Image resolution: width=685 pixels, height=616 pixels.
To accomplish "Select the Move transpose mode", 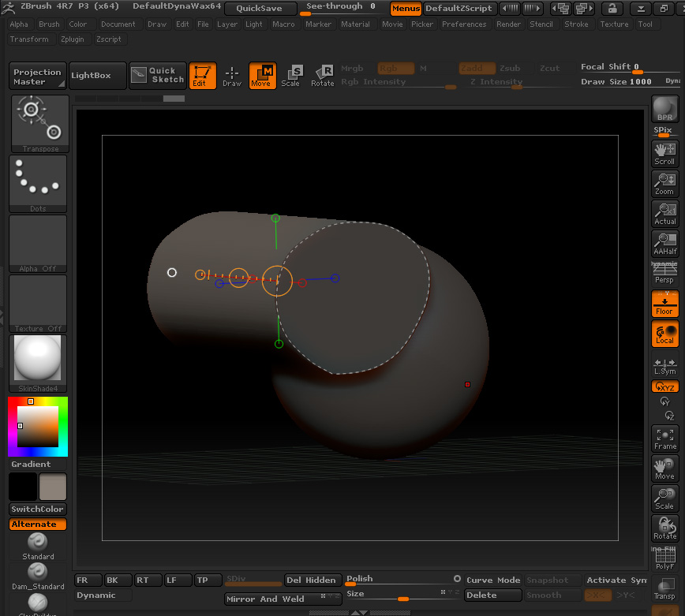I will point(262,76).
